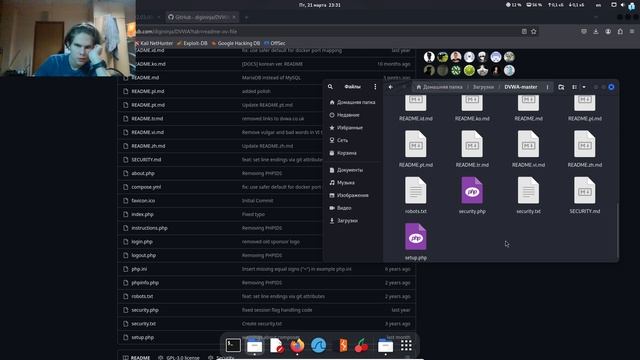Select setup.php file in Files
The image size is (640, 360).
click(416, 242)
